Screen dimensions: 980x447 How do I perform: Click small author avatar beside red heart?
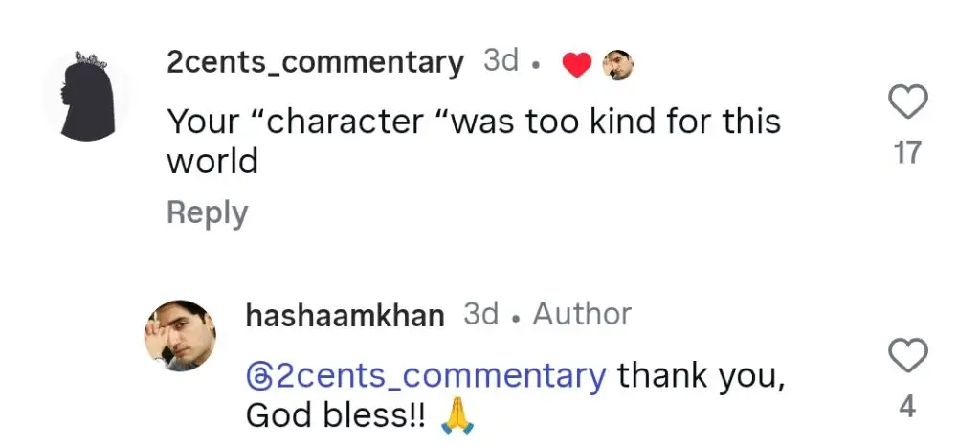(x=618, y=64)
